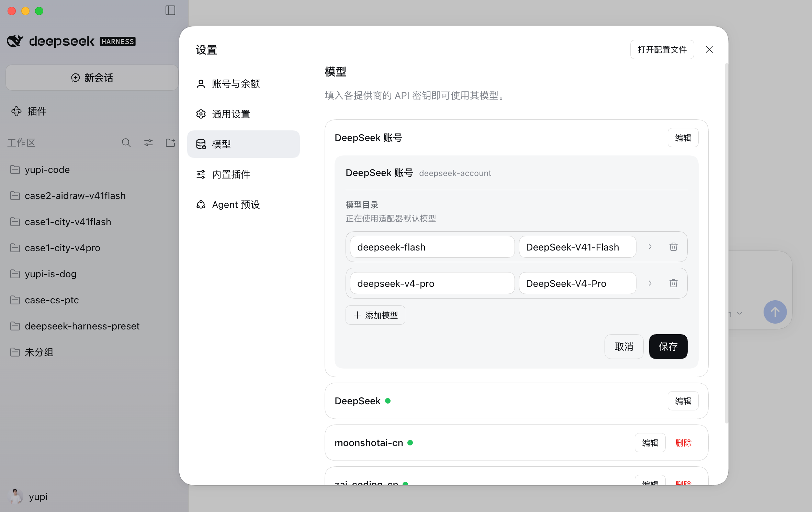The height and width of the screenshot is (512, 812).
Task: Select the 模型 settings section
Action: click(x=244, y=144)
